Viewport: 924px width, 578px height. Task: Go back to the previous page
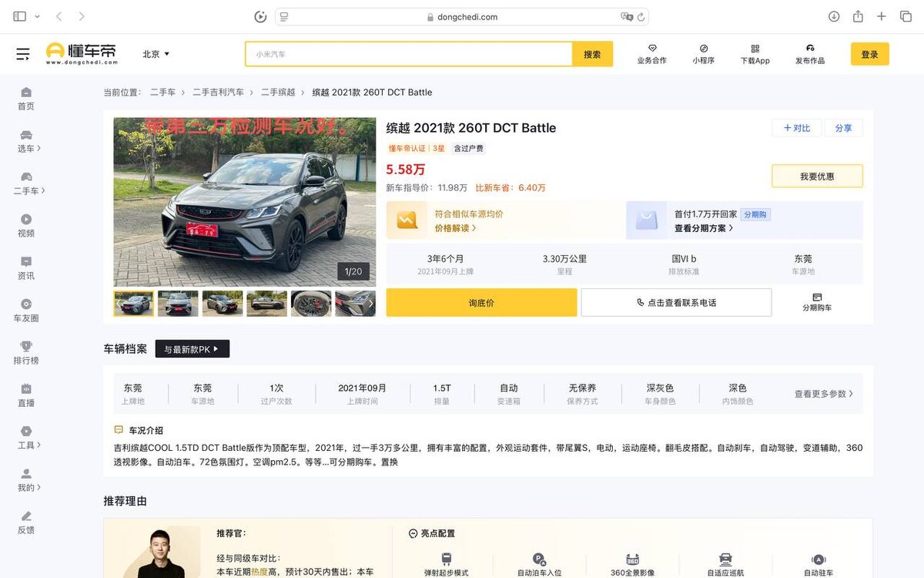59,16
